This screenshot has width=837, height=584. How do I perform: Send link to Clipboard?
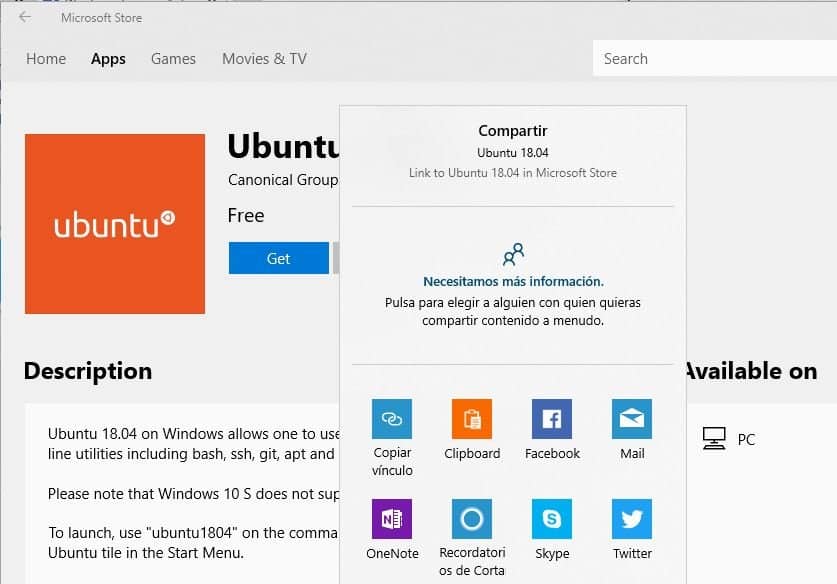(471, 419)
